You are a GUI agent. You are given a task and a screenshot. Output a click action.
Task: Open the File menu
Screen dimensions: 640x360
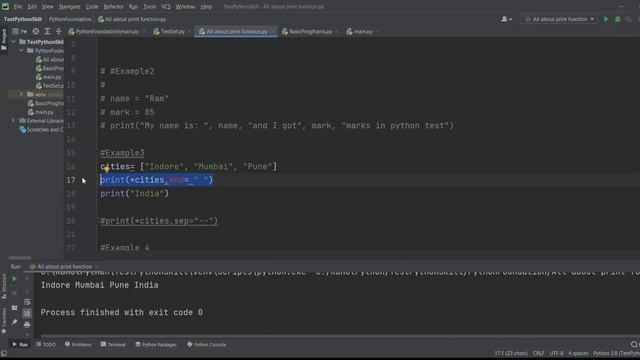[x=18, y=7]
